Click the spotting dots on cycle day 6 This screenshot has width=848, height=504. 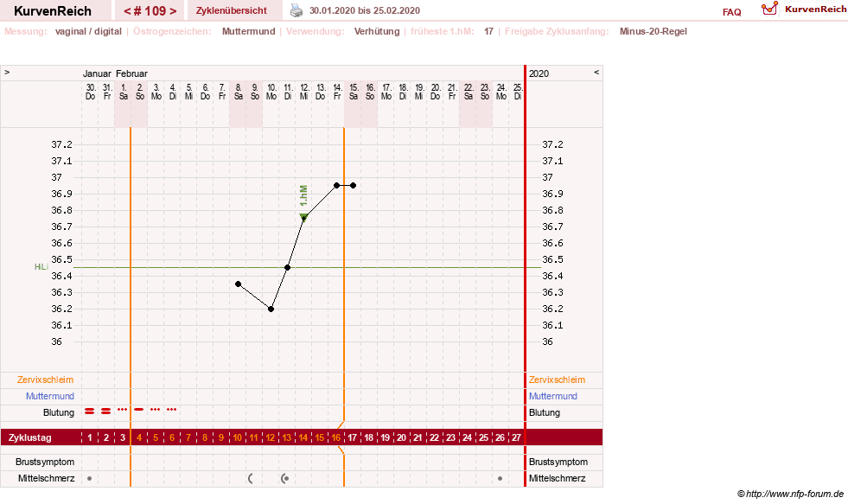(171, 410)
